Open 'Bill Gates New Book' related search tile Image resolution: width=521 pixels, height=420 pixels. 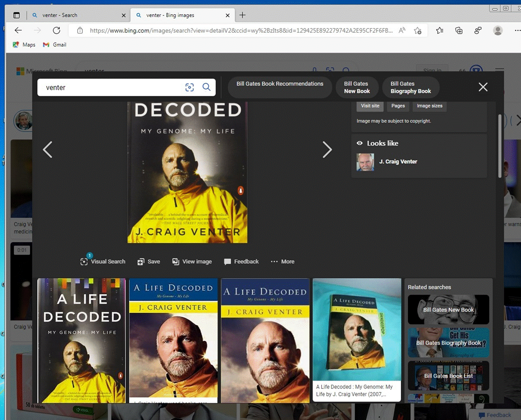click(x=448, y=309)
